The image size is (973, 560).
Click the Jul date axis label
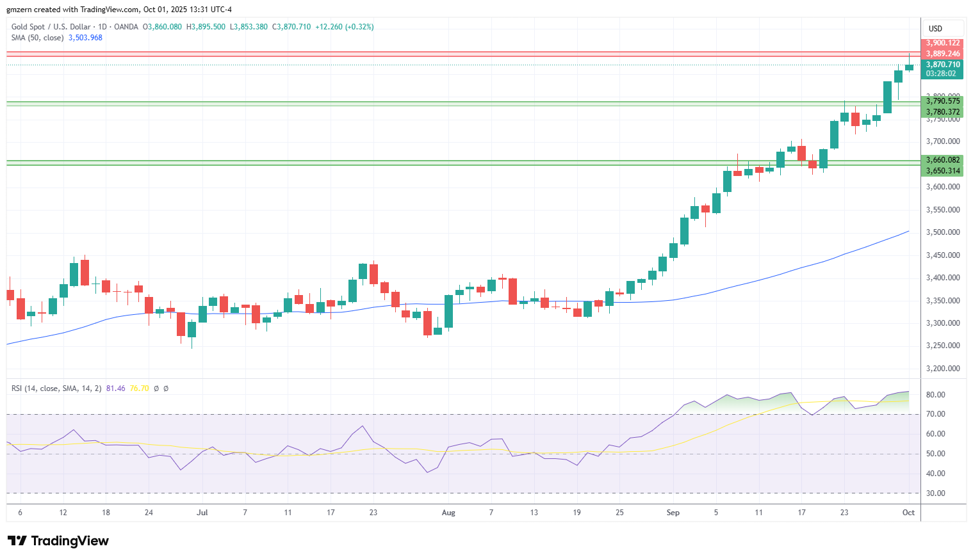pyautogui.click(x=202, y=513)
